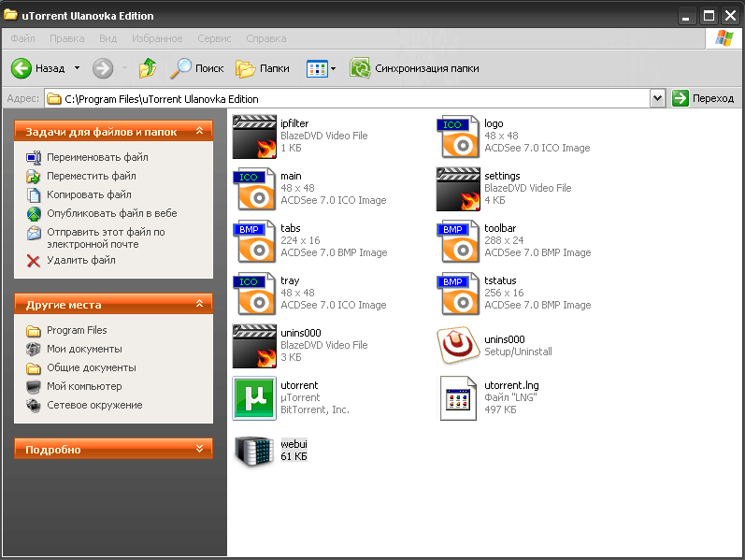Expand the address bar dropdown arrow
The image size is (745, 560).
[x=656, y=98]
